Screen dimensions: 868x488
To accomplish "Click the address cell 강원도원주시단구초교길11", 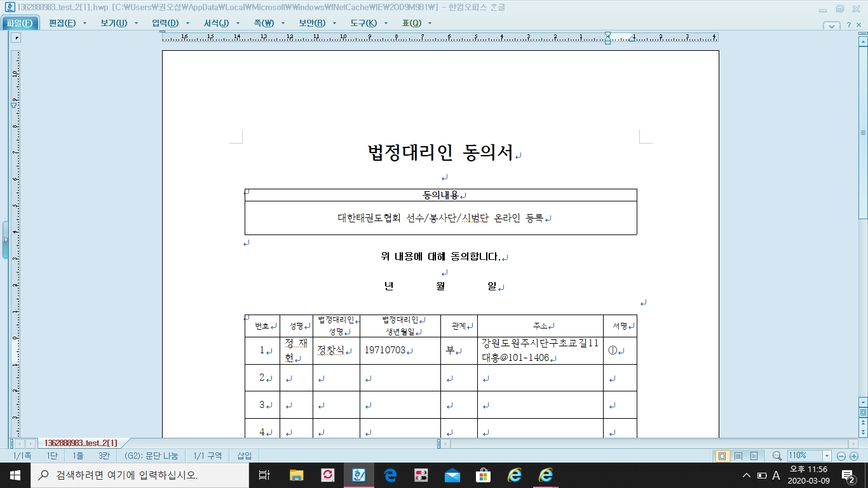I will click(x=540, y=351).
